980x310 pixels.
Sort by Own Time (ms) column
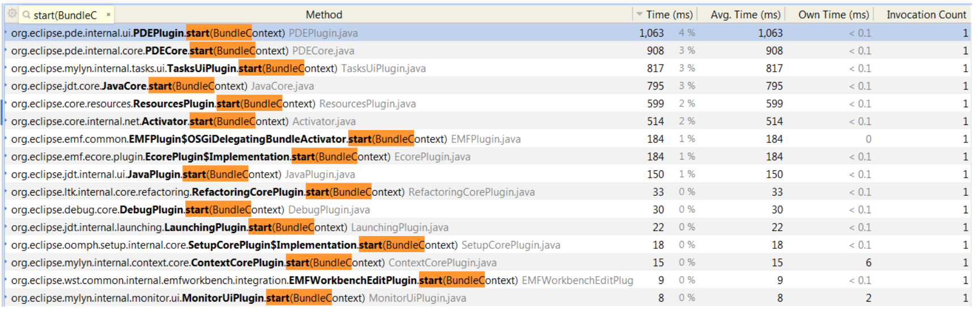click(x=833, y=15)
